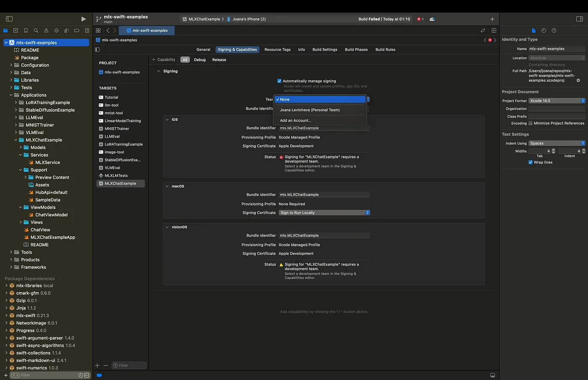Image resolution: width=588 pixels, height=380 pixels.
Task: Click the plus Library button in toolbar
Action: click(492, 19)
